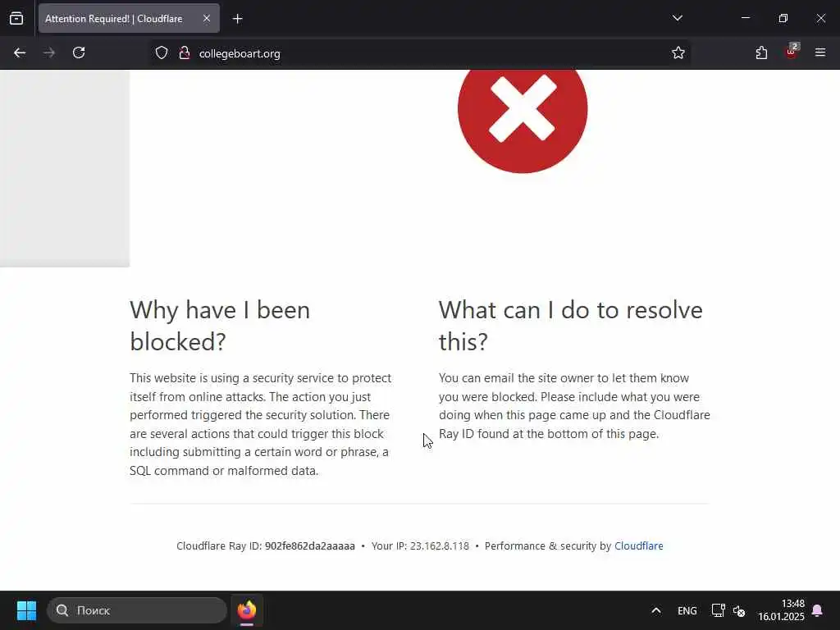
Task: Click the 'Your IP: 23.162.8.118' text
Action: (x=420, y=546)
